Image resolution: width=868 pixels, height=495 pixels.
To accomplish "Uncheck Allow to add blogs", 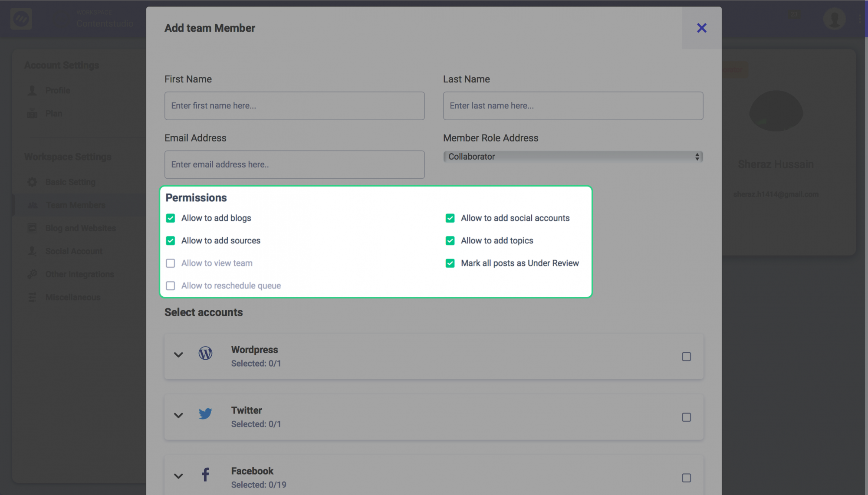I will click(171, 218).
